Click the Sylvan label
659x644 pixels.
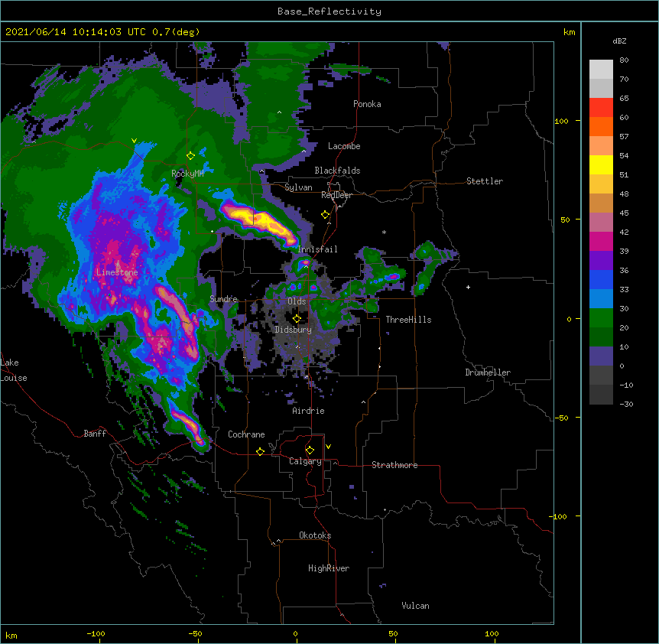click(298, 187)
